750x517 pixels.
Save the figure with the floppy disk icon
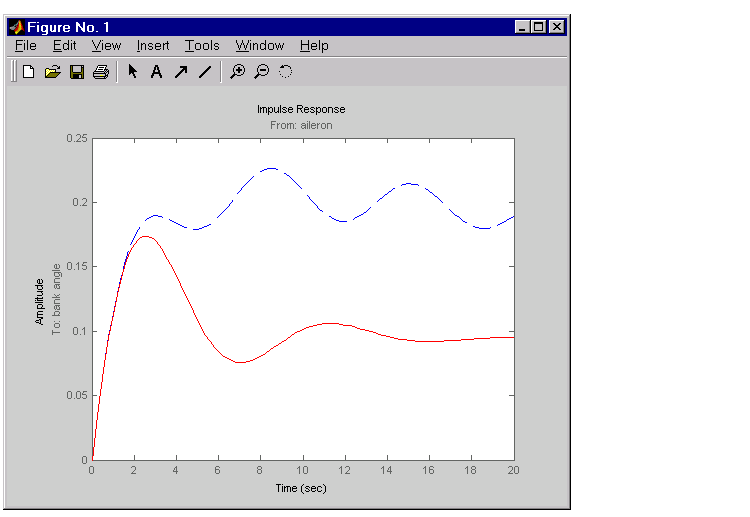77,72
